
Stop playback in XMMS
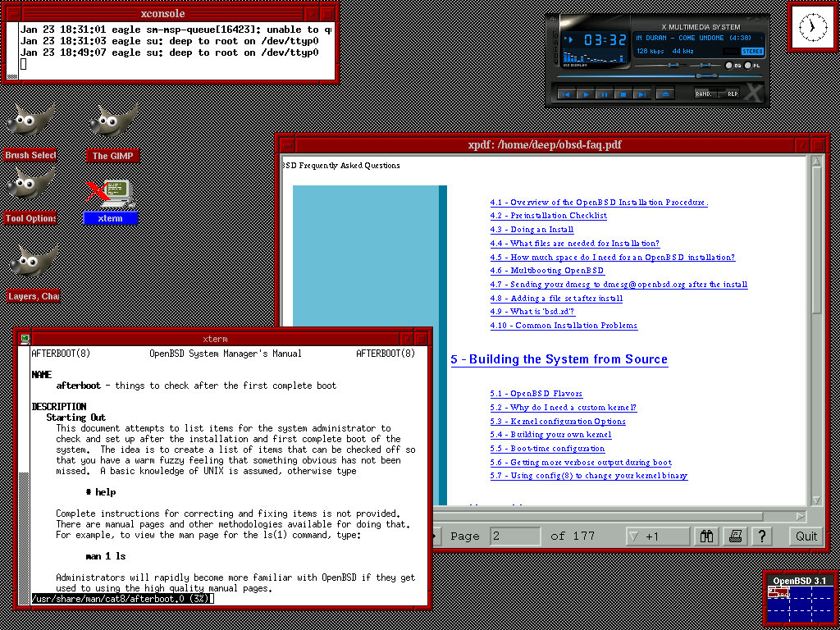click(623, 94)
